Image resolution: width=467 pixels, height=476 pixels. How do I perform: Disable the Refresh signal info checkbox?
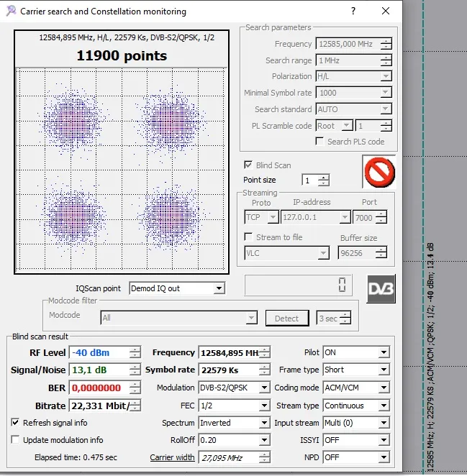click(16, 423)
